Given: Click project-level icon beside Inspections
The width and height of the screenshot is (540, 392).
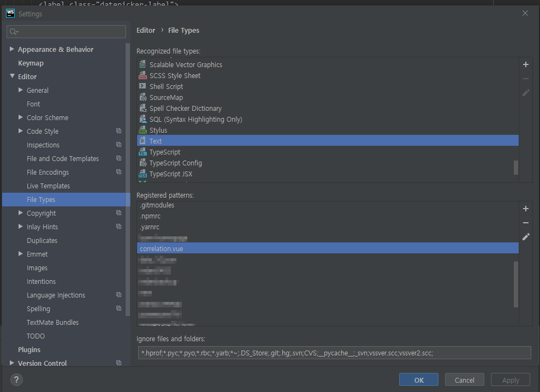Looking at the screenshot, I should click(119, 145).
